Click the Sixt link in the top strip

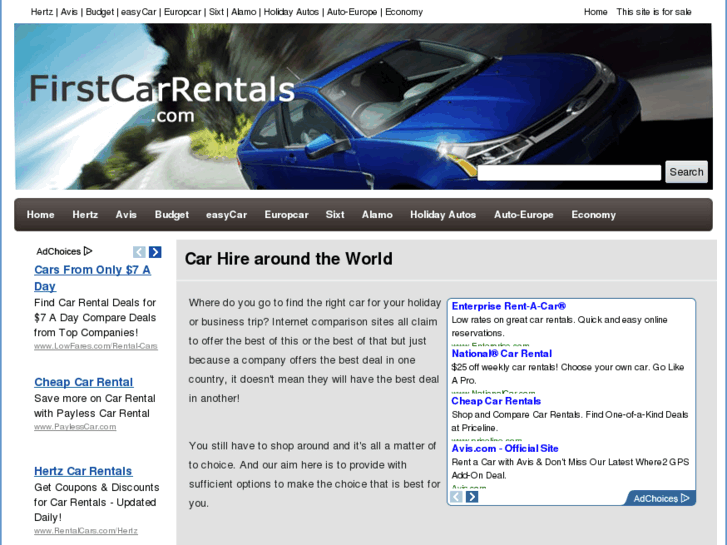tap(216, 12)
